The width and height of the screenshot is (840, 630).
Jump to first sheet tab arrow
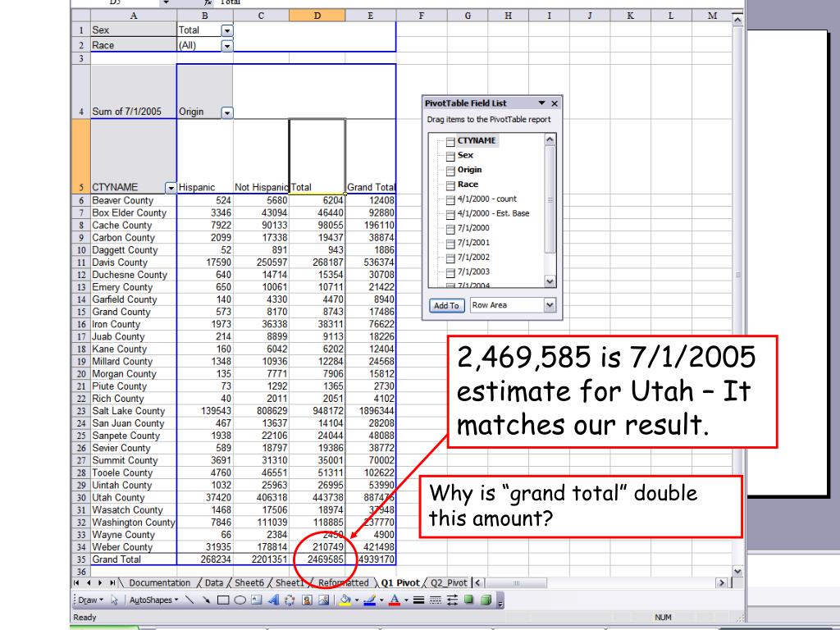click(x=76, y=582)
